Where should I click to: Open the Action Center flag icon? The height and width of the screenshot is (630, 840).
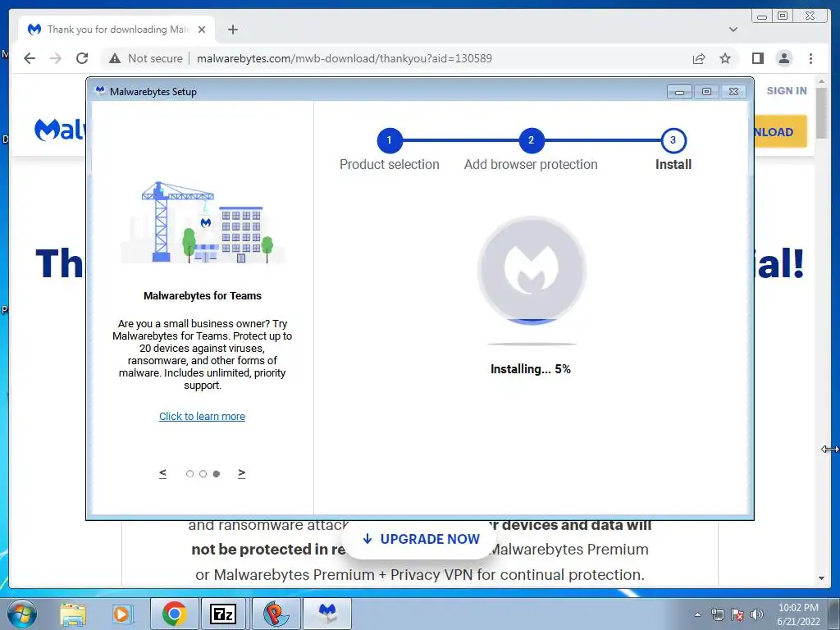point(737,614)
